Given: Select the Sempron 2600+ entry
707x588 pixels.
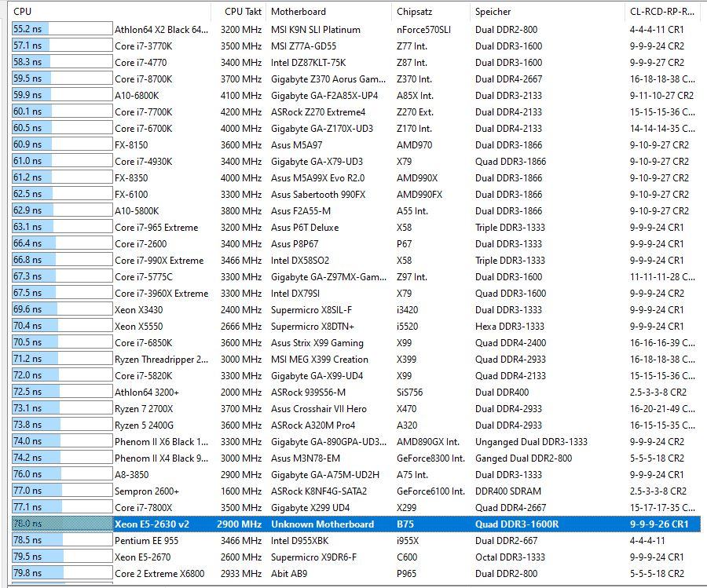Looking at the screenshot, I should coord(147,491).
